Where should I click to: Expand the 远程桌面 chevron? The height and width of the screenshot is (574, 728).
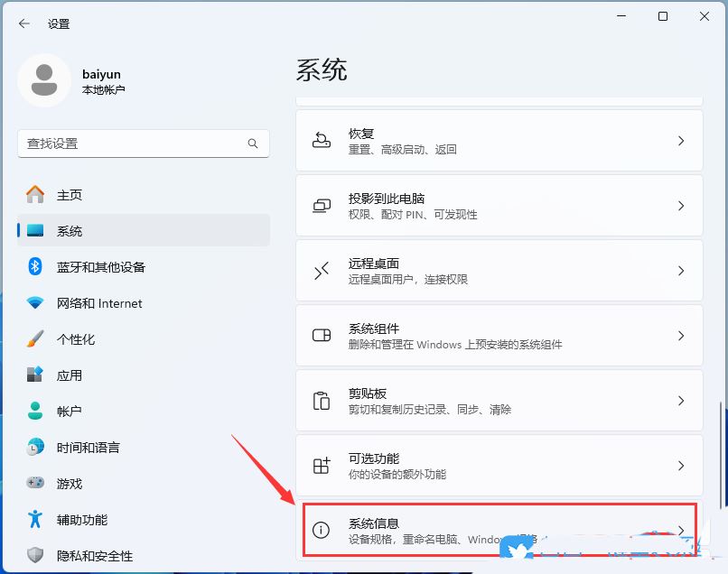[682, 270]
